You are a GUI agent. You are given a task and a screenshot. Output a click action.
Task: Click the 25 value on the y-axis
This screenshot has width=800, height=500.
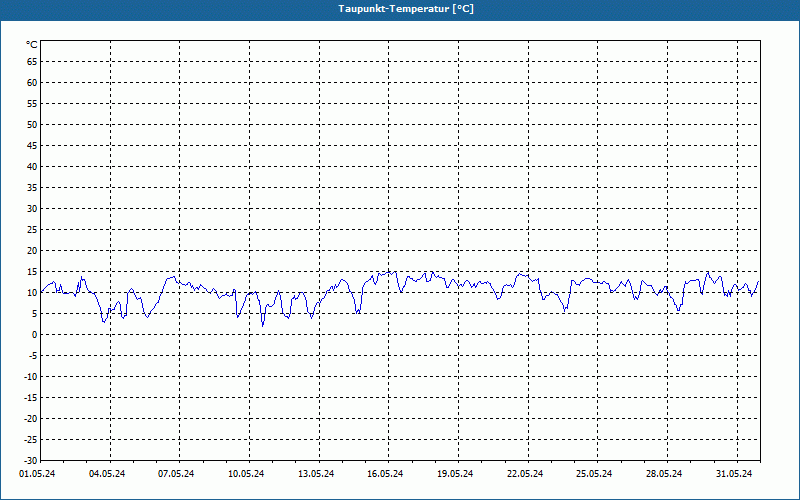(32, 230)
